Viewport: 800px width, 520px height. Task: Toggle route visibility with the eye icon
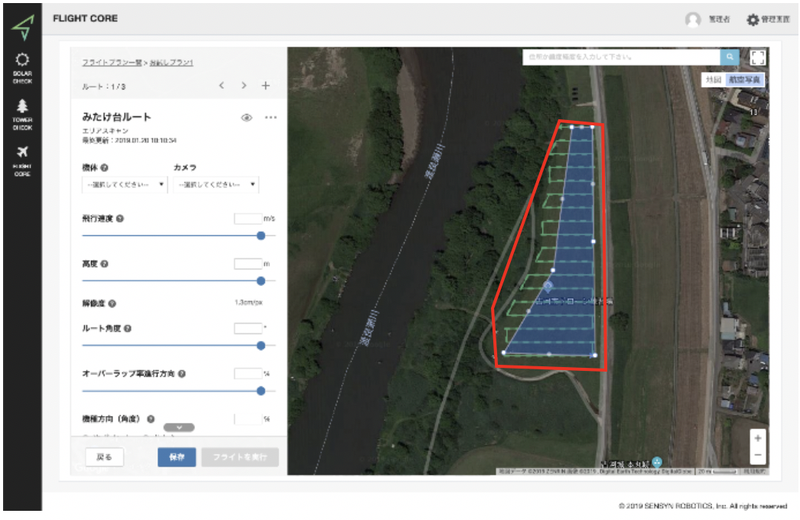[246, 118]
